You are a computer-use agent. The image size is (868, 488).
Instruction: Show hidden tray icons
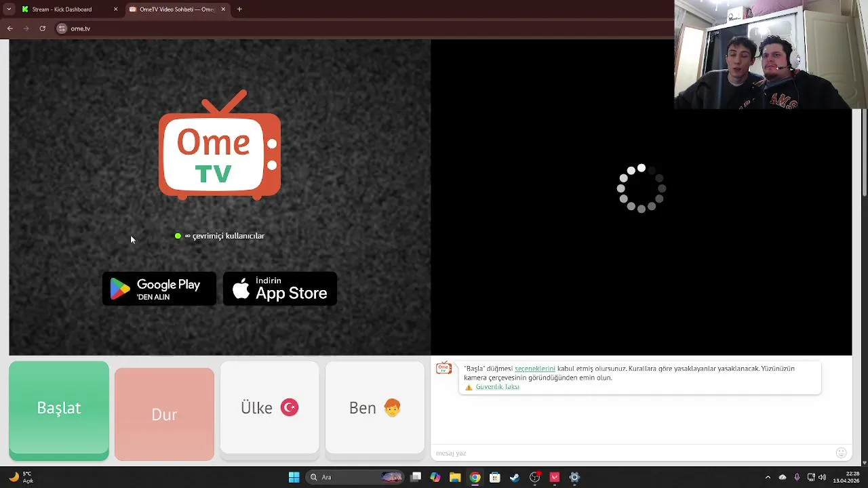click(768, 477)
